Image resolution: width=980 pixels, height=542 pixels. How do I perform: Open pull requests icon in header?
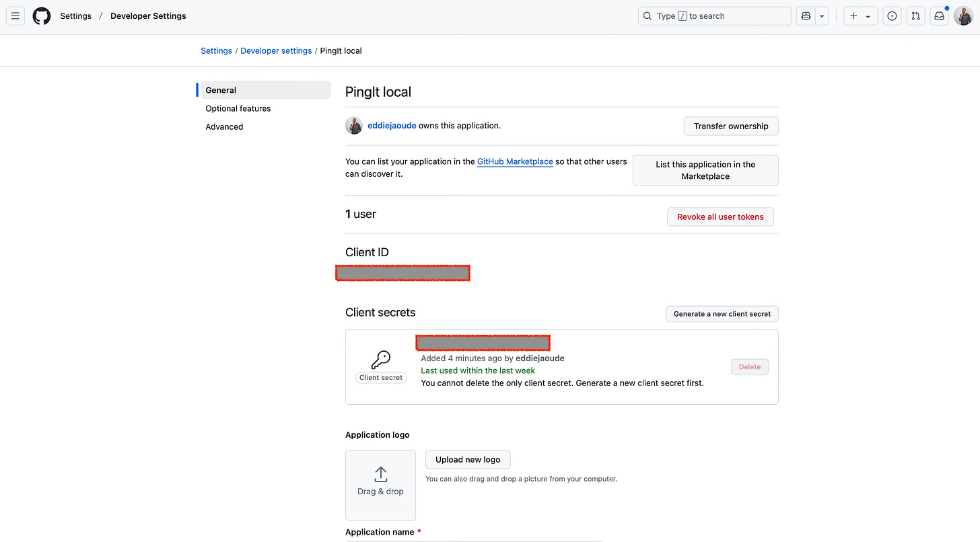click(x=915, y=16)
